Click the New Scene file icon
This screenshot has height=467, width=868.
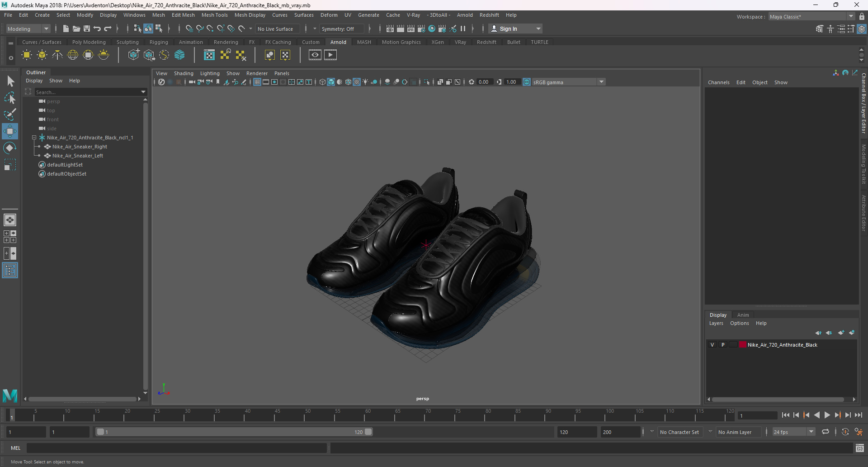pos(66,29)
